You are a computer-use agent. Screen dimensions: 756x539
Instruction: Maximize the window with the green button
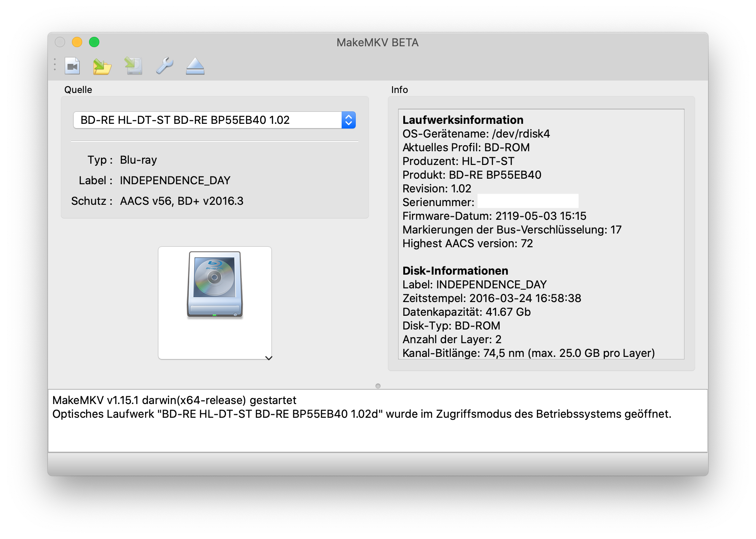click(x=94, y=42)
